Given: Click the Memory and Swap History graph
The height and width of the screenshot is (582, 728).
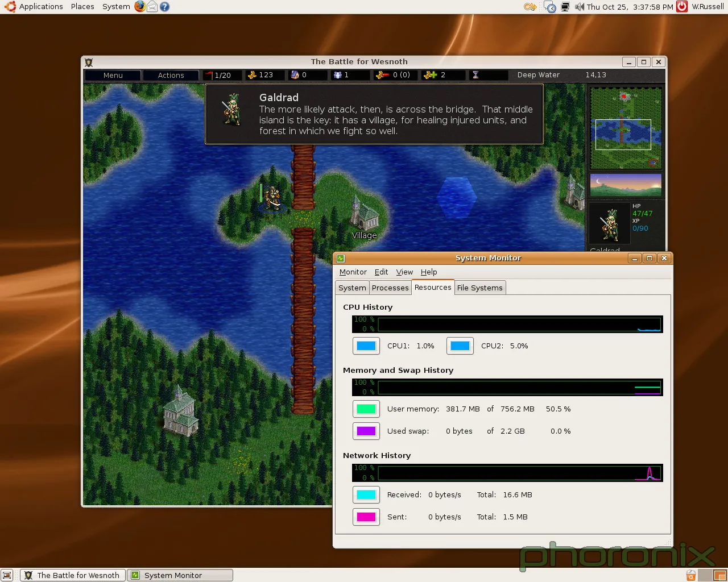Looking at the screenshot, I should 507,388.
